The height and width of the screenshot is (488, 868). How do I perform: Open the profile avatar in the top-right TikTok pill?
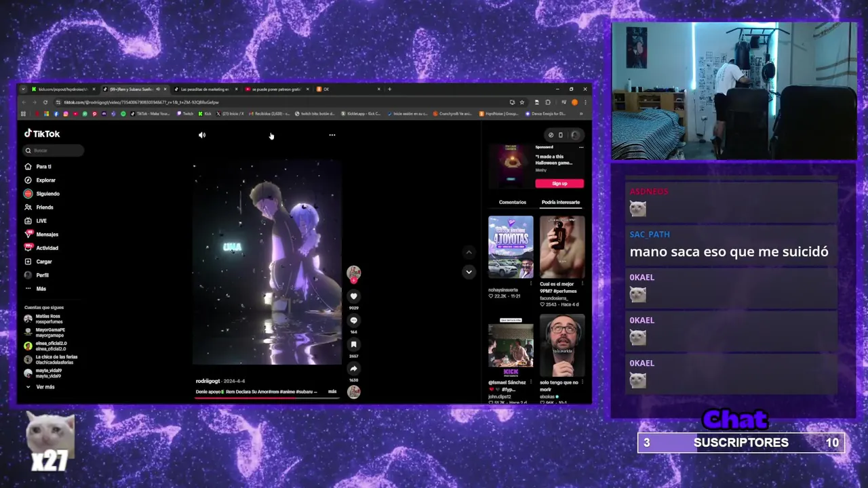pos(575,135)
